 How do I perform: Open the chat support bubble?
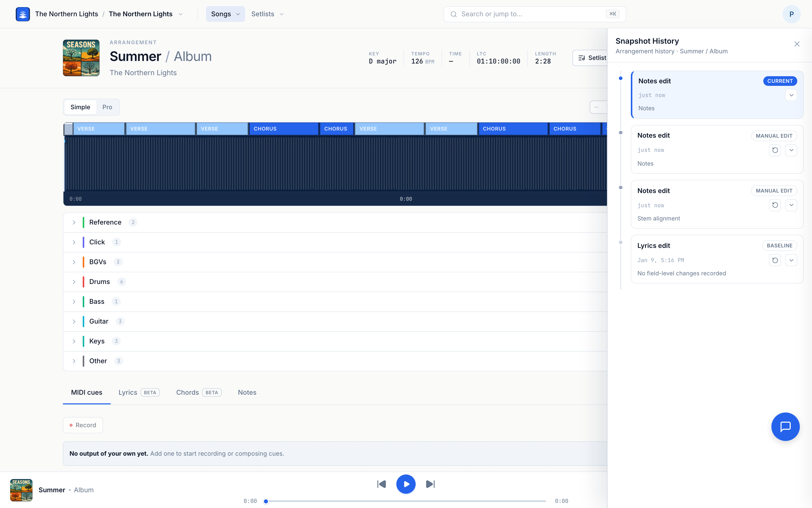click(x=785, y=426)
